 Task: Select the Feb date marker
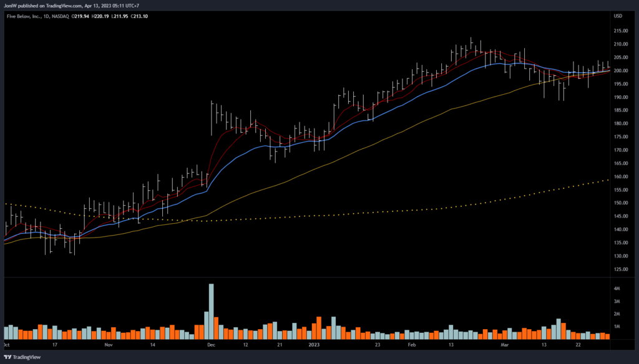point(412,344)
